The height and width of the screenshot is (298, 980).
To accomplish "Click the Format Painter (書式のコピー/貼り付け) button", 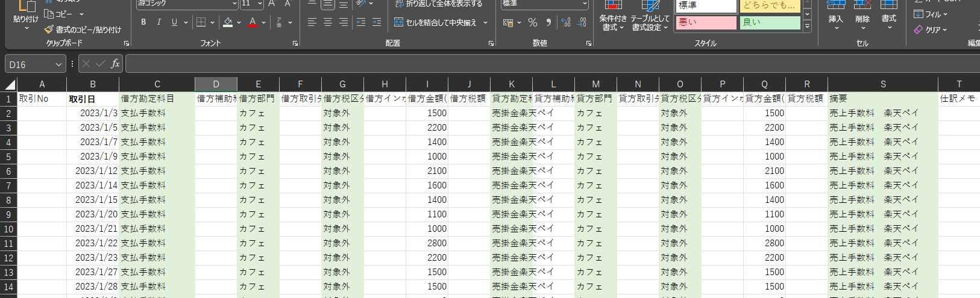I will [83, 29].
